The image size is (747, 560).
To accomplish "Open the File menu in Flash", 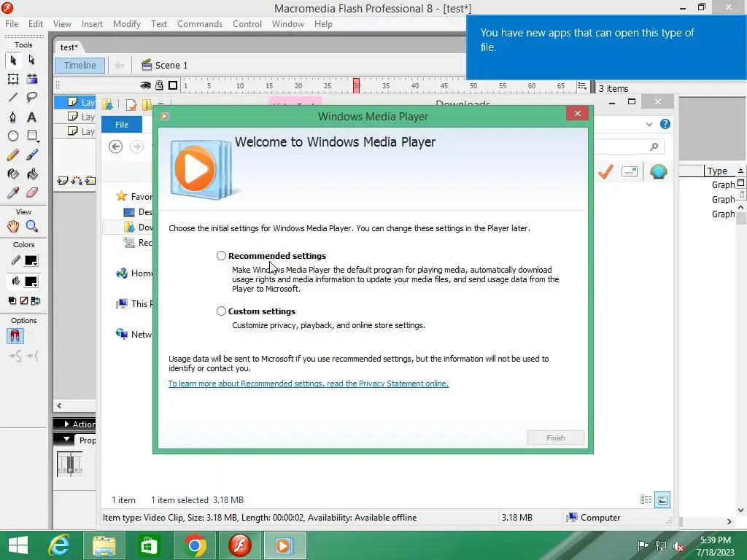I will coord(12,24).
